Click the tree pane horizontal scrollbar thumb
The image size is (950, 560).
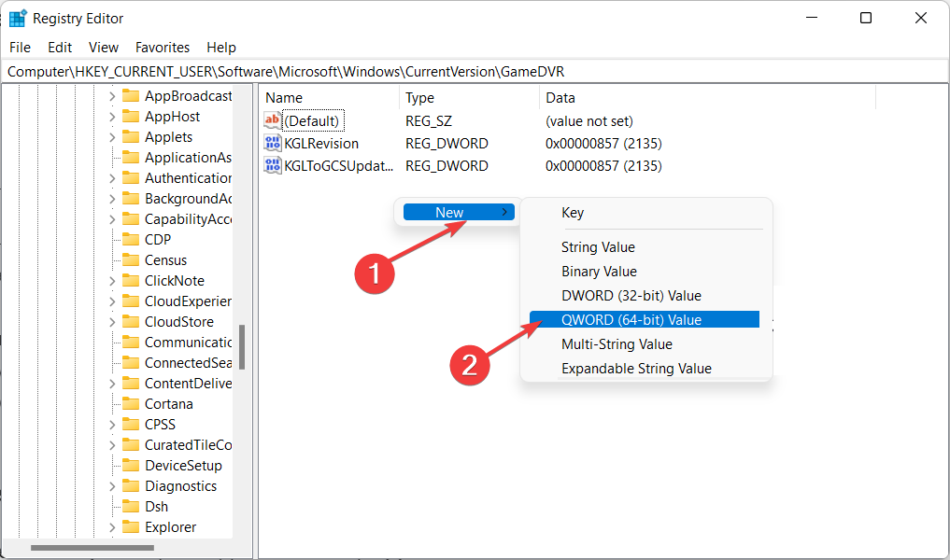[x=92, y=548]
